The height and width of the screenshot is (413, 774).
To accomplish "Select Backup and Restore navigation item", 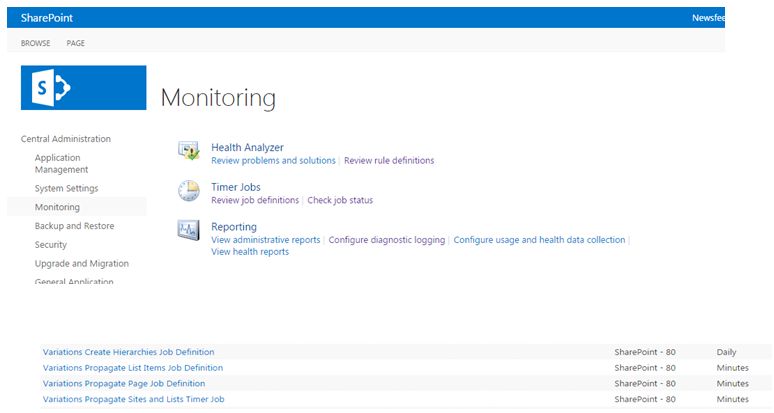I will point(74,226).
